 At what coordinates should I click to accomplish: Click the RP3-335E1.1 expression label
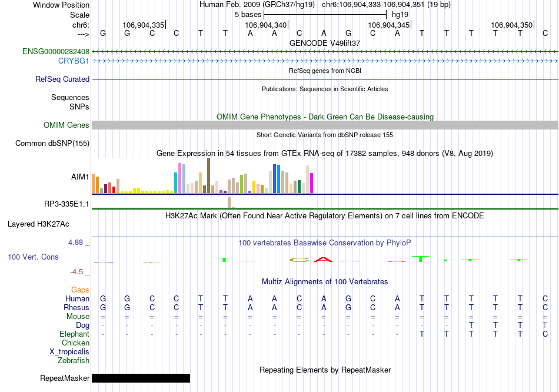tap(66, 204)
